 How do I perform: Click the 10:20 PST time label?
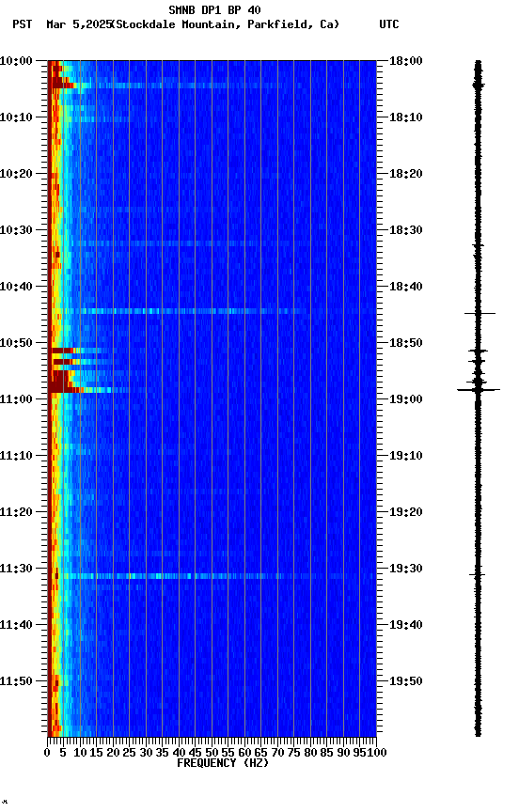coord(16,174)
